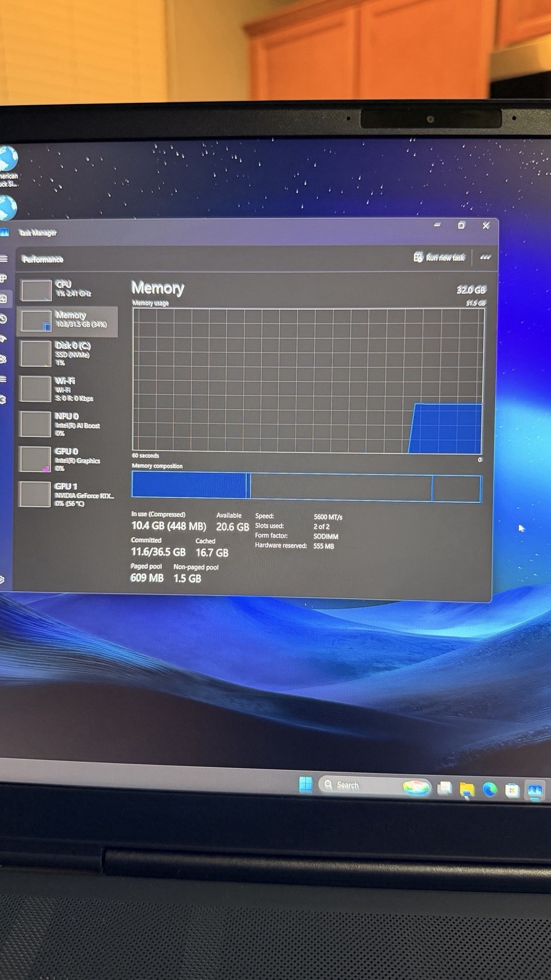Minimize the Task Manager window

pyautogui.click(x=437, y=225)
